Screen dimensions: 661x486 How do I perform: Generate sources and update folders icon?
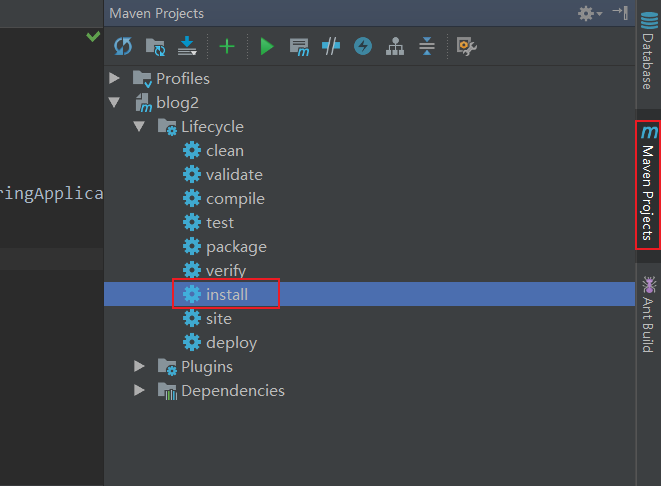(x=155, y=46)
